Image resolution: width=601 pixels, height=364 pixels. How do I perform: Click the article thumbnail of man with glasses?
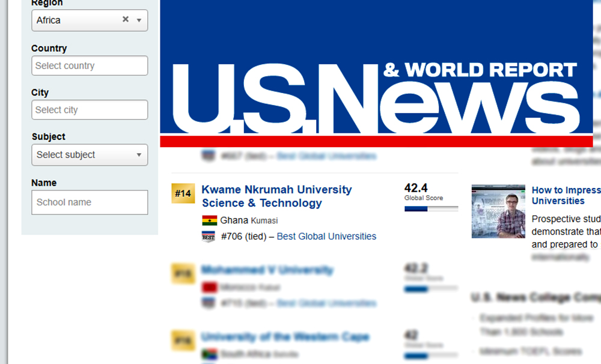click(x=498, y=211)
